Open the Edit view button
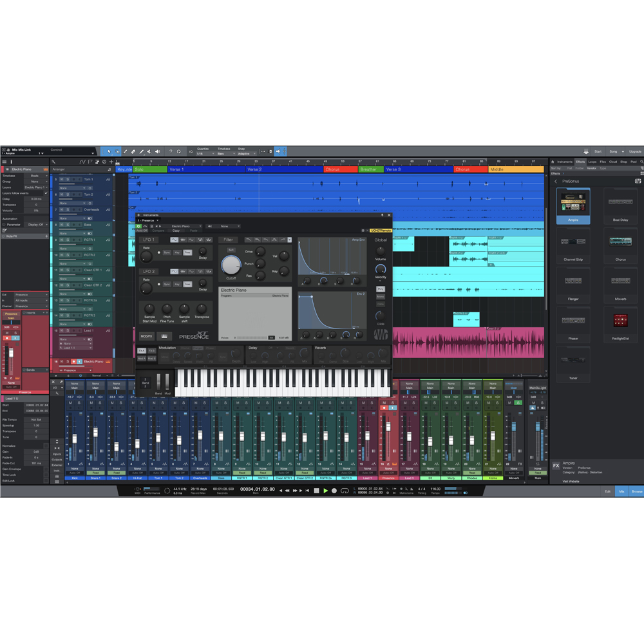 point(607,491)
